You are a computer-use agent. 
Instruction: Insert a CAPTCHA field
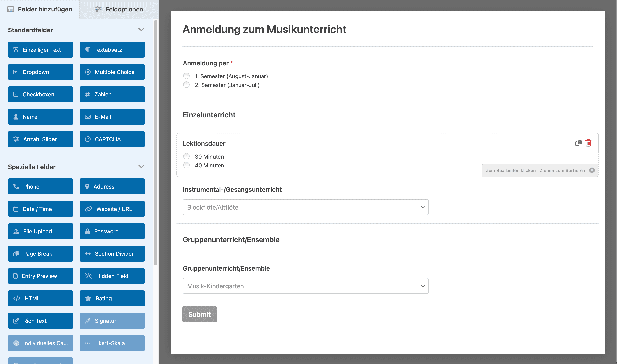tap(112, 139)
